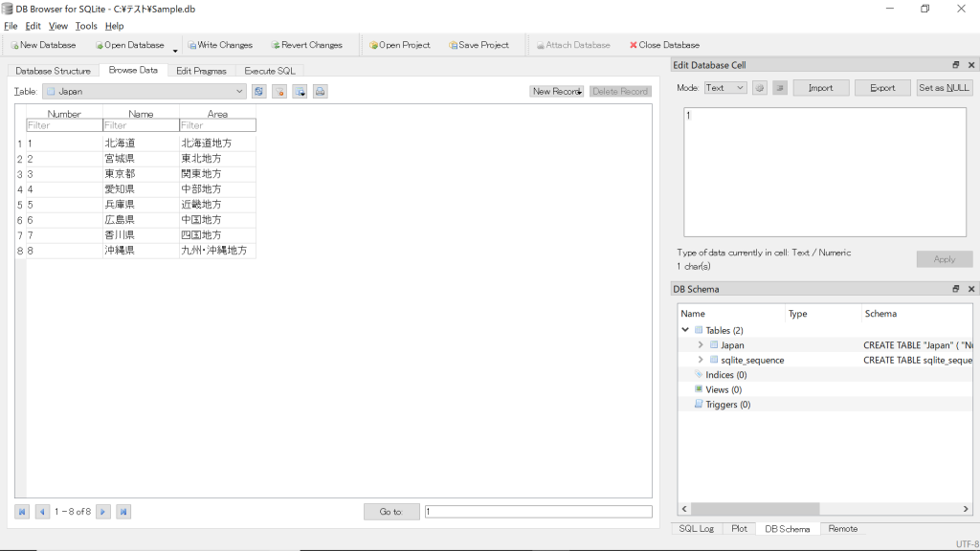This screenshot has height=551, width=980.
Task: Click the Schema column header in DB Schema
Action: (917, 314)
